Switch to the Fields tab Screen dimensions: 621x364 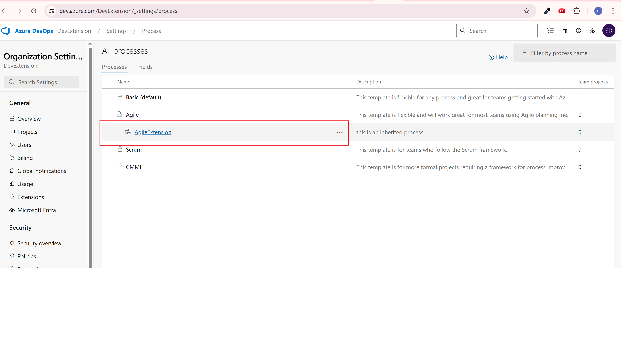click(x=145, y=67)
